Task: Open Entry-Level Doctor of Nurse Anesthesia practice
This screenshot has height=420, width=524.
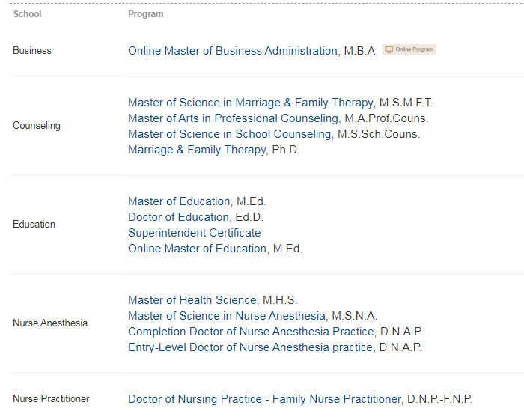Action: coord(275,347)
